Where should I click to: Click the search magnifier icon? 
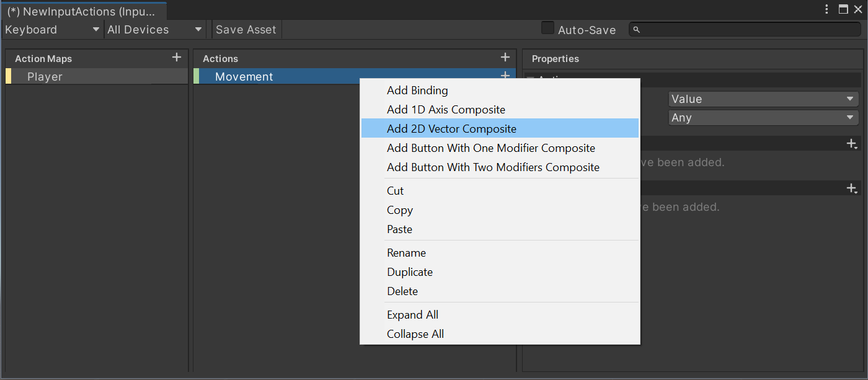click(636, 29)
